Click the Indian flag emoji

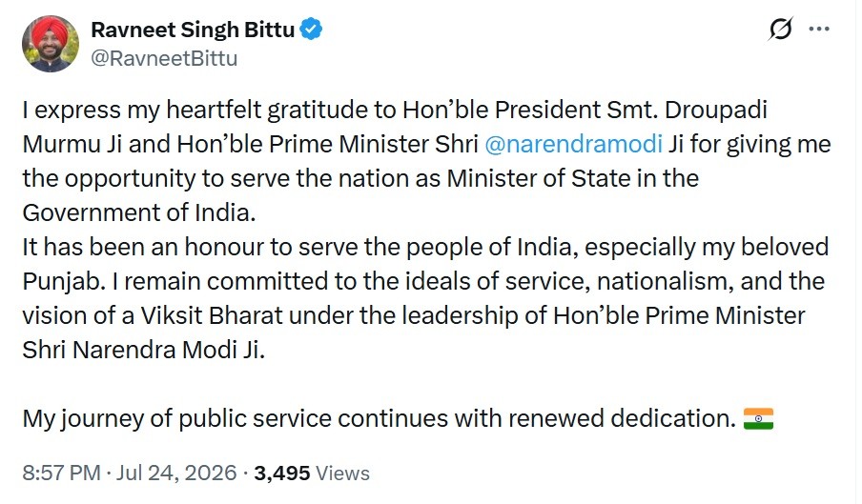[x=759, y=418]
